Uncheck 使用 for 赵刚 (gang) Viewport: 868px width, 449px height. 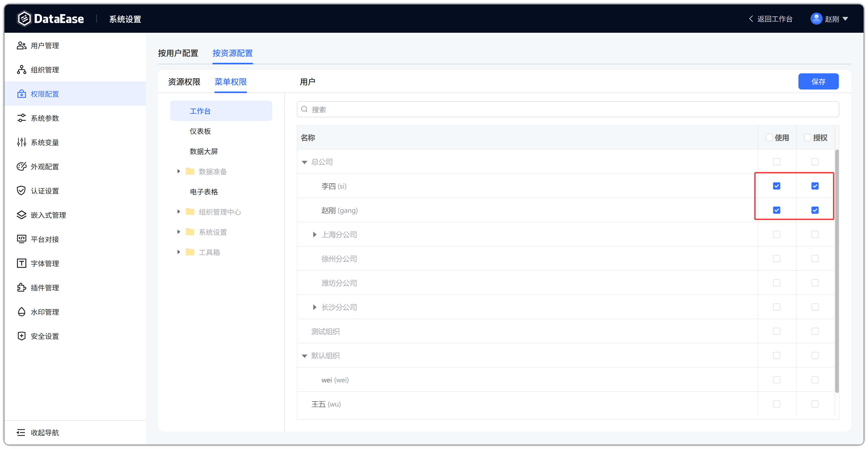[x=777, y=210]
